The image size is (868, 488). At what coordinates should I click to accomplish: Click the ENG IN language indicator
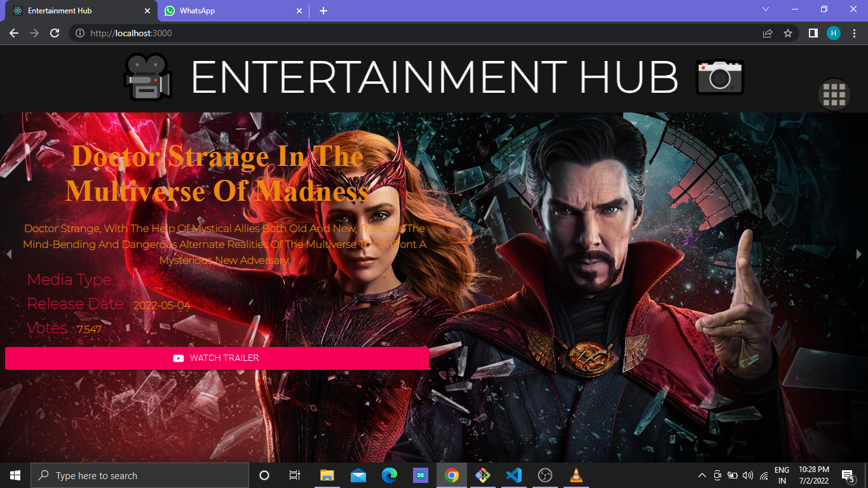click(783, 475)
